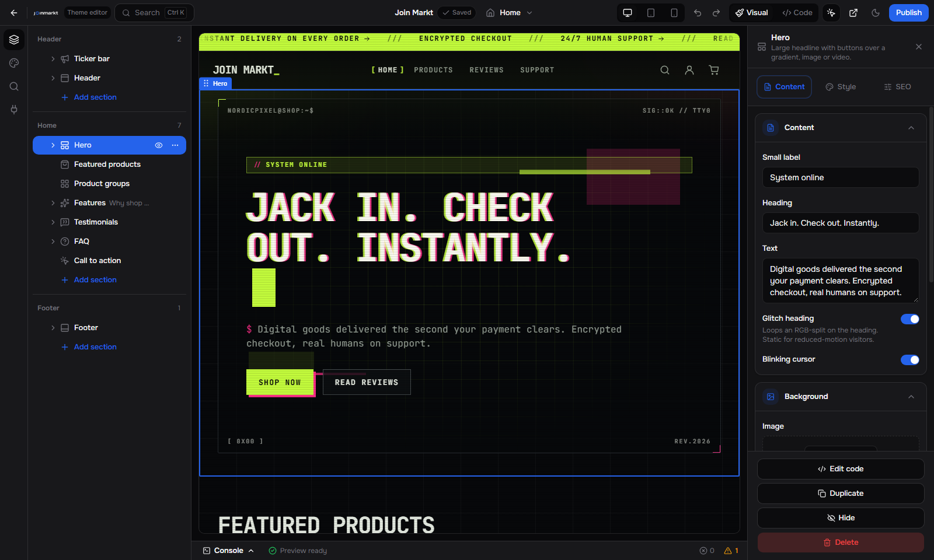Delete the Hero section
The height and width of the screenshot is (560, 934).
[x=841, y=542]
